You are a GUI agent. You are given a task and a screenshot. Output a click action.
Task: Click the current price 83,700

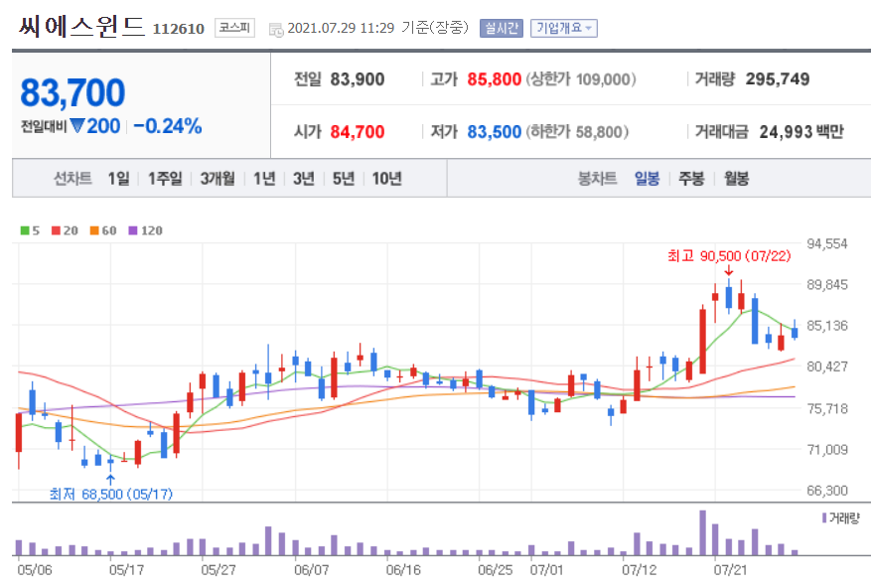[73, 92]
